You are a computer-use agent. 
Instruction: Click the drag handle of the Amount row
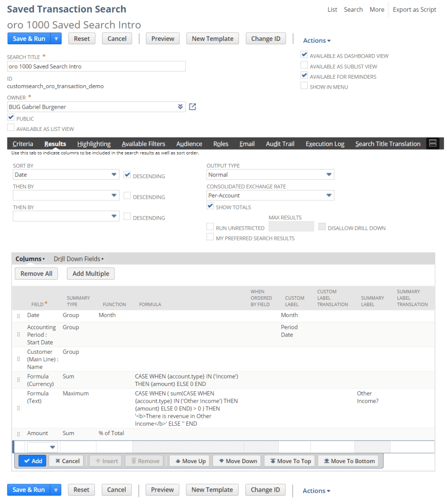click(19, 434)
